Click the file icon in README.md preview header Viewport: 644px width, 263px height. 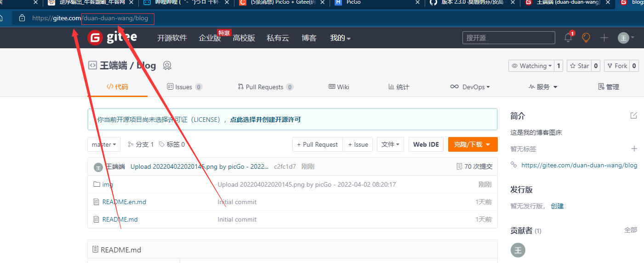[x=96, y=249]
